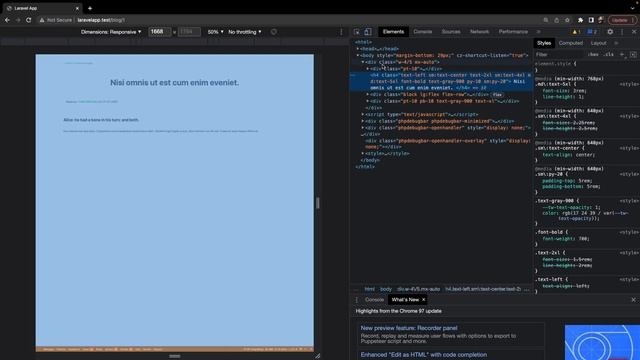Screen dimensions: 640x360
Task: Go back with browser back arrow
Action: 7,20
